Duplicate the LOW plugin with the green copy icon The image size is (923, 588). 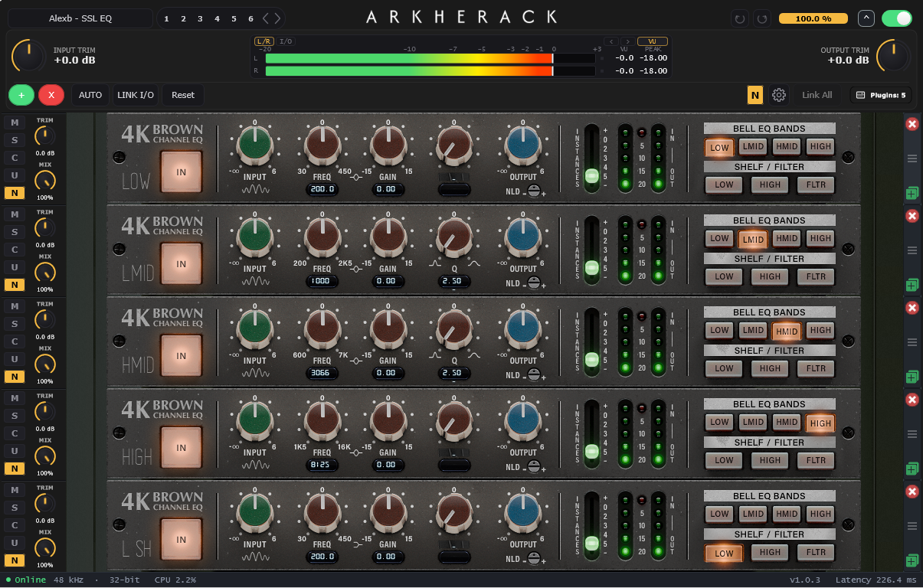[x=912, y=193]
